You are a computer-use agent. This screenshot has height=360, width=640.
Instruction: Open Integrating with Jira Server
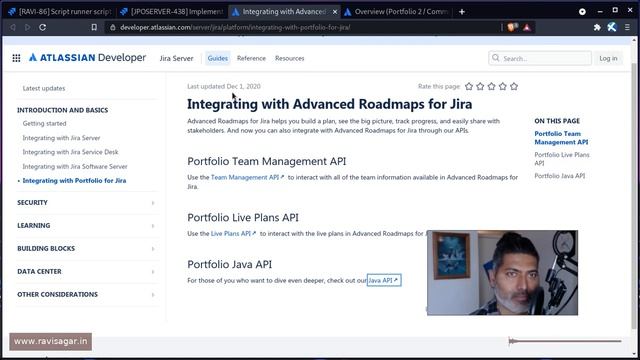coord(61,138)
